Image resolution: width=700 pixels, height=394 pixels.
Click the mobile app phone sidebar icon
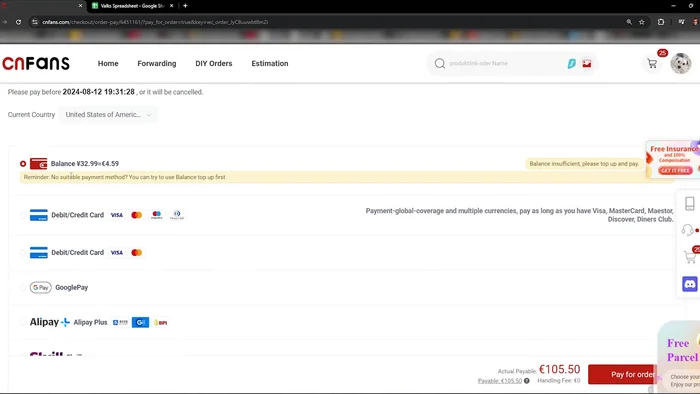(690, 203)
